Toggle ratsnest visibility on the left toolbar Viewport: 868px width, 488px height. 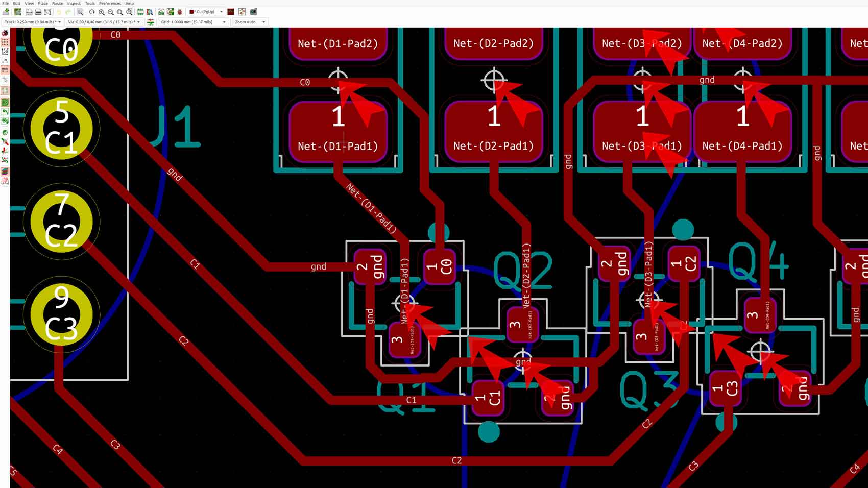coord(5,90)
